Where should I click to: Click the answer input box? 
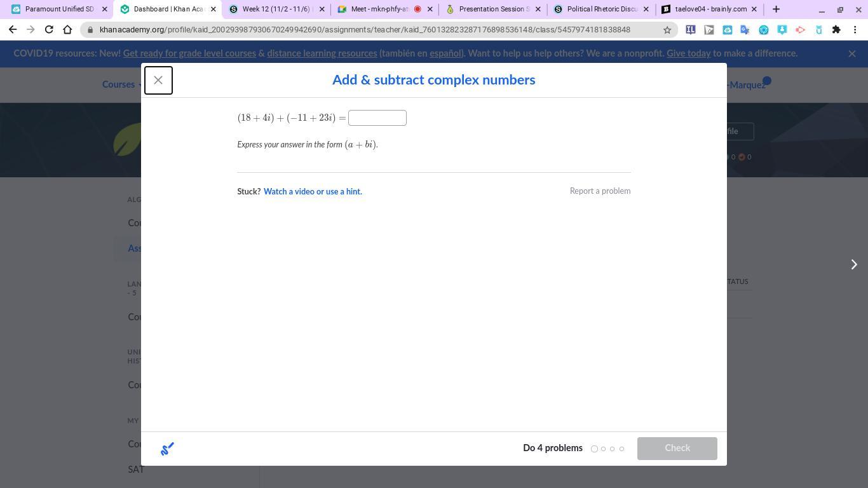pos(377,118)
